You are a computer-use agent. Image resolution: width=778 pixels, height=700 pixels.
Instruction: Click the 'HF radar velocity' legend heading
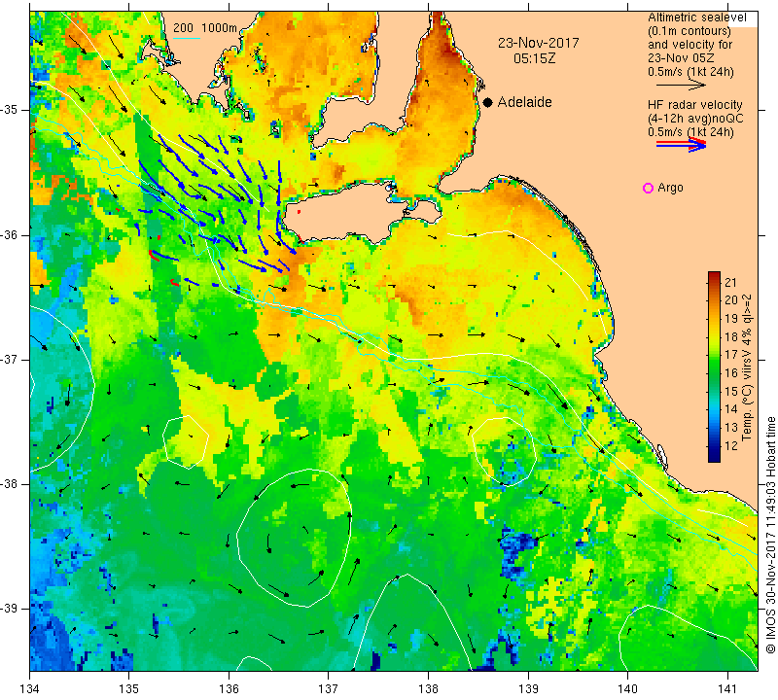694,105
